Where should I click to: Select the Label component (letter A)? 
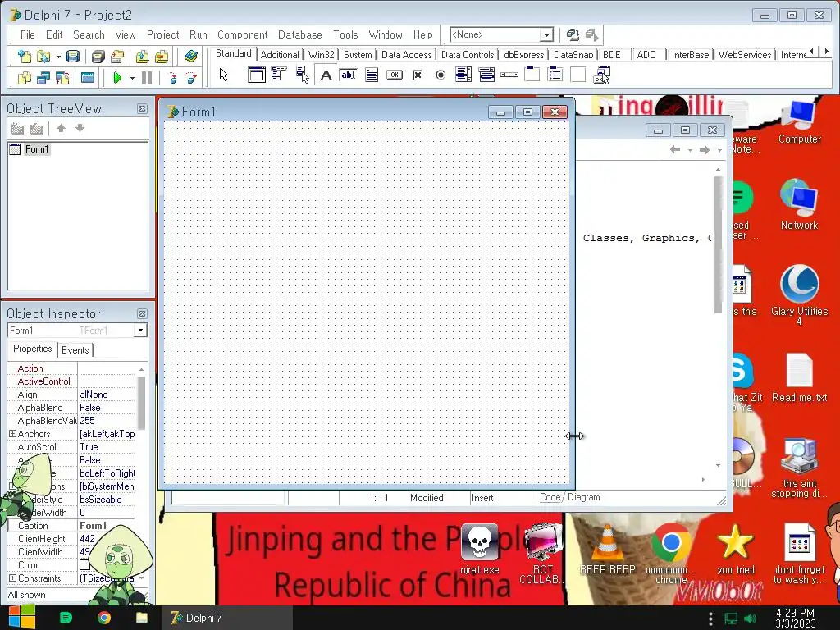tap(326, 75)
